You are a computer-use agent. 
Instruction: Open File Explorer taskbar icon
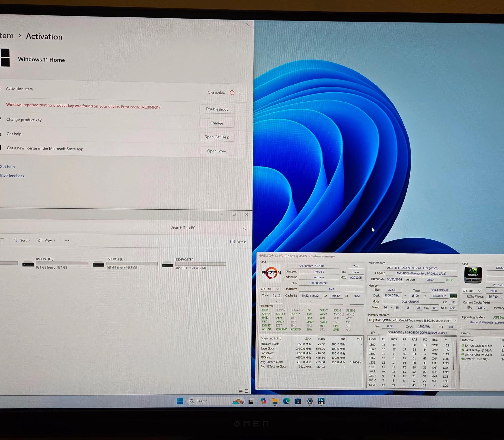coord(275,401)
